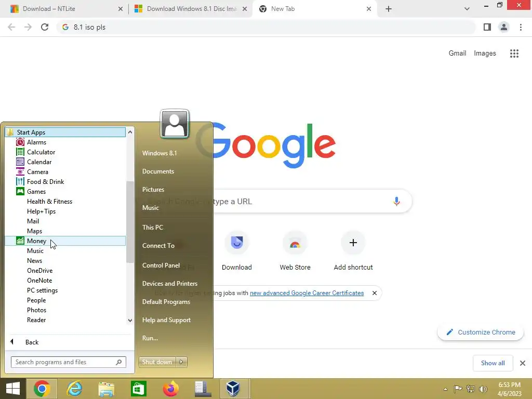Open Control Panel from Start menu
The image size is (532, 399).
pos(161,265)
